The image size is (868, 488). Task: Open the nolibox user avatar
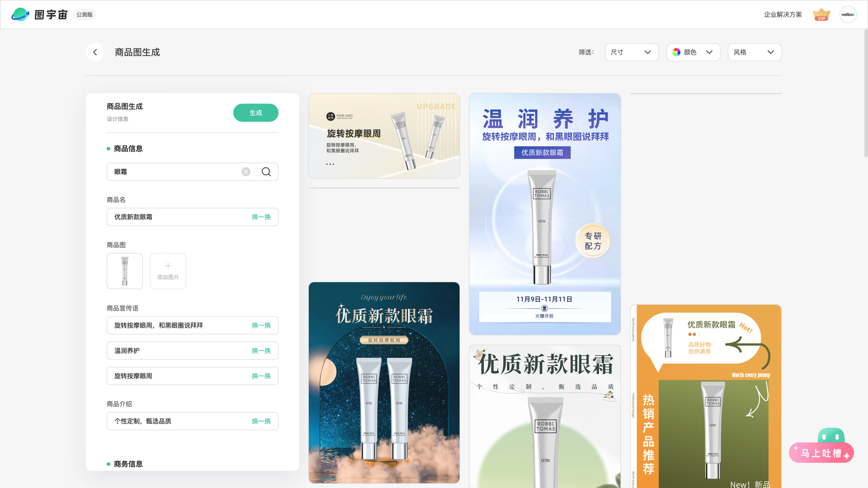pos(848,14)
